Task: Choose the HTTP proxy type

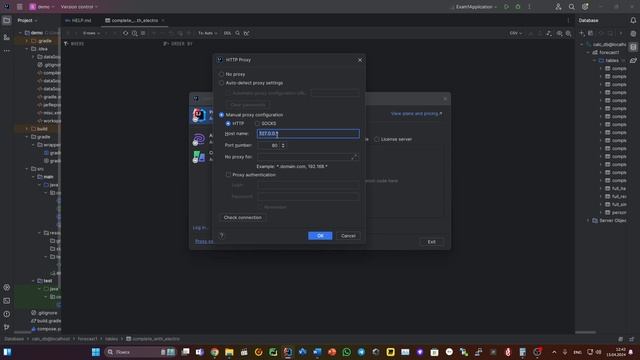Action: 228,123
